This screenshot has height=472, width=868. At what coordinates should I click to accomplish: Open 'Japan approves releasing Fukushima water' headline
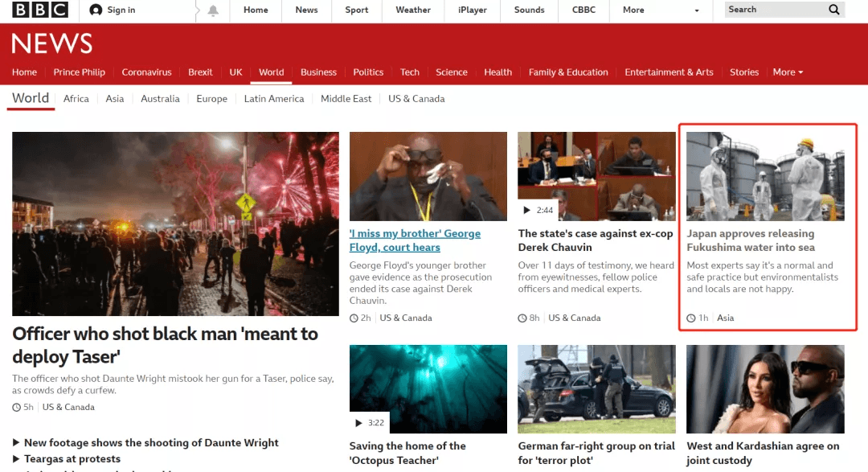[751, 240]
